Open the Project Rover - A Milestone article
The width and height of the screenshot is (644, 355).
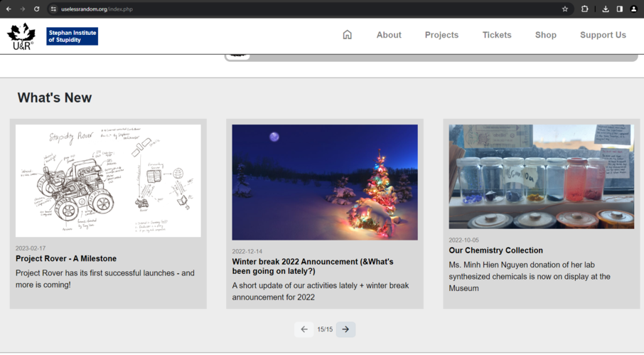[x=66, y=259]
